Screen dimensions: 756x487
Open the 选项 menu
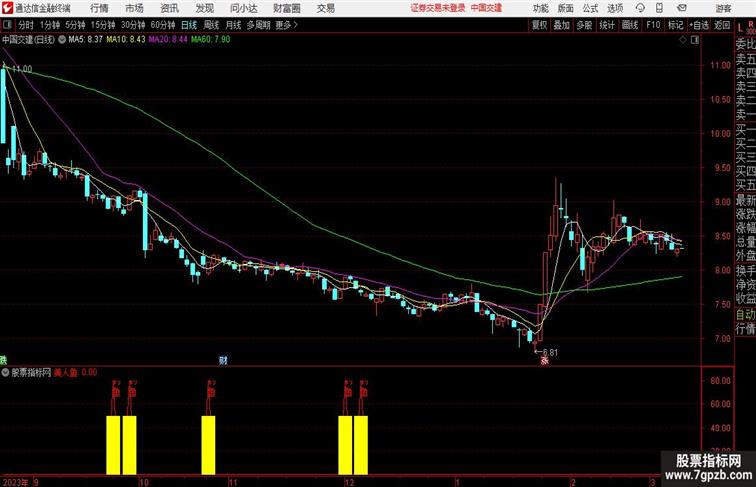coord(615,8)
